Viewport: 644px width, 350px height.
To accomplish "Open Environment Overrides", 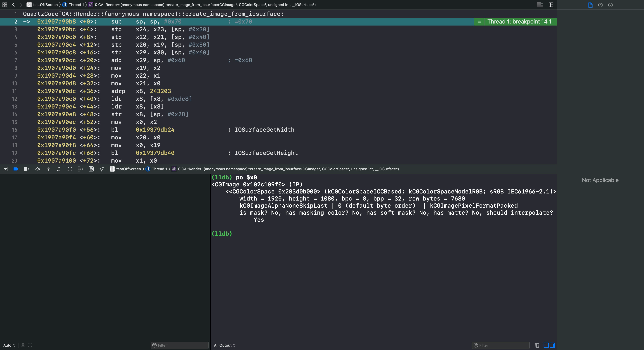I will [x=91, y=169].
